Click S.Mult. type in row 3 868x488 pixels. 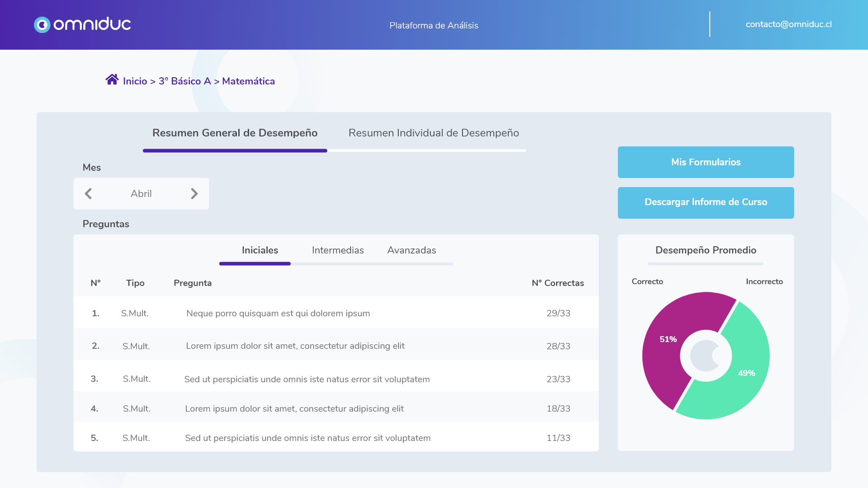(137, 379)
